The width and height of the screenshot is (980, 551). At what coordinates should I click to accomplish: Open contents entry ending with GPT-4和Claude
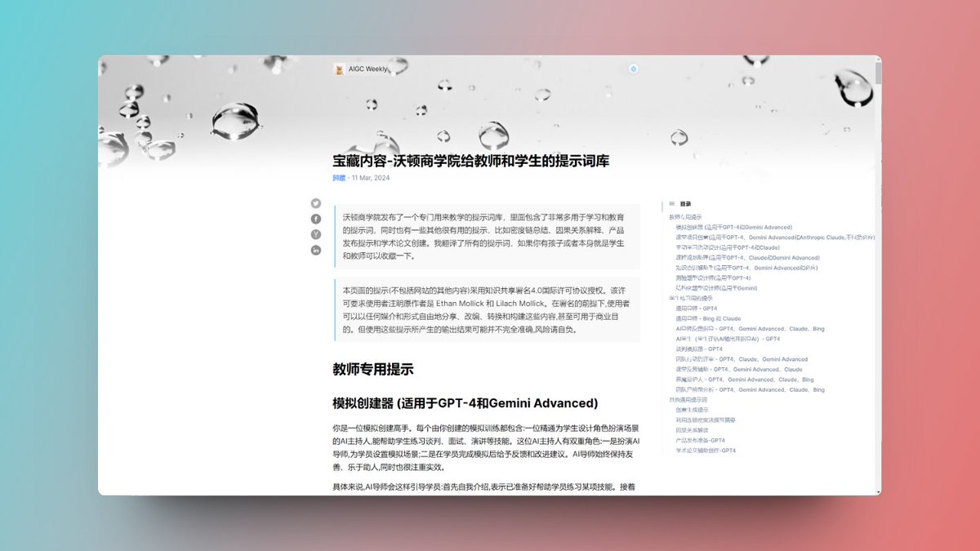727,247
